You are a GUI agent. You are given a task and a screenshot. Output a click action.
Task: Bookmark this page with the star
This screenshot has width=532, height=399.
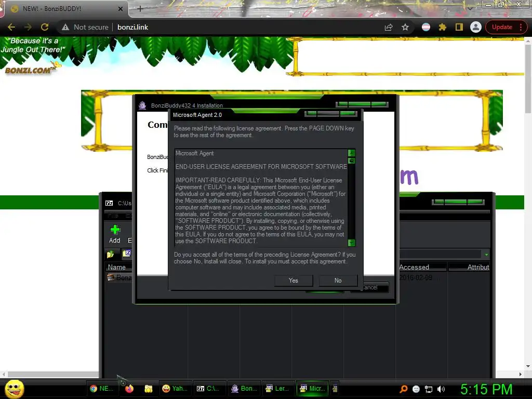405,27
